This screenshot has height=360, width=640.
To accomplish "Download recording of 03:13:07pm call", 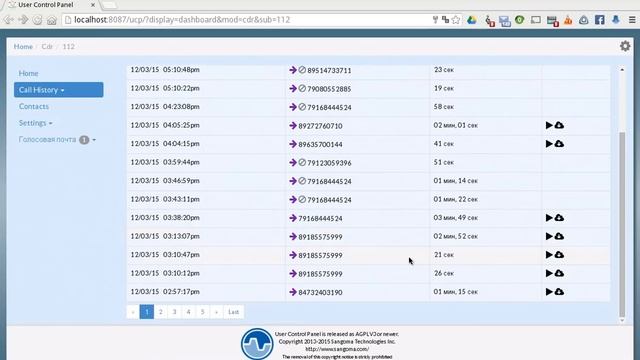I will pyautogui.click(x=559, y=236).
